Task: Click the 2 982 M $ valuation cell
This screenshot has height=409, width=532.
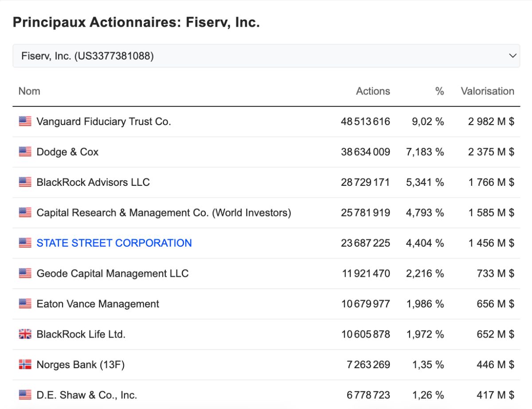Action: coord(491,122)
